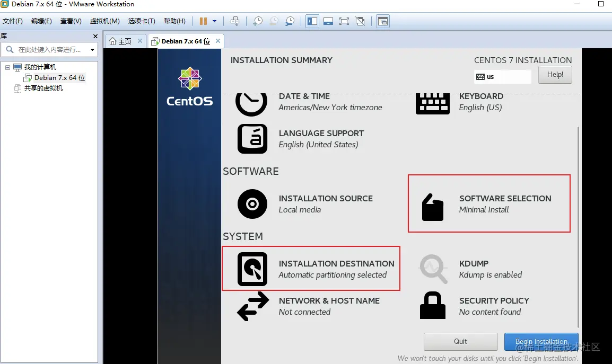The width and height of the screenshot is (612, 364).
Task: Open KDUMP Kdump is enabled label
Action: tap(490, 269)
